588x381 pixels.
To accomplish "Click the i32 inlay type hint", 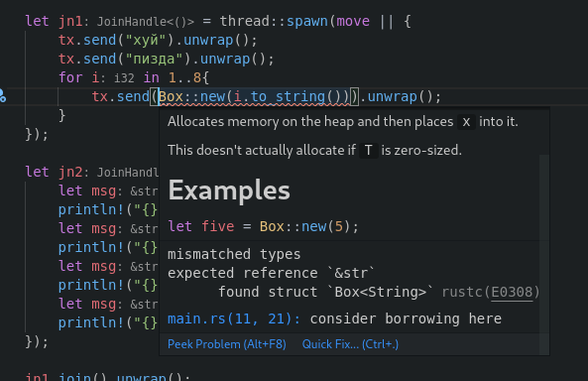I will tap(124, 78).
